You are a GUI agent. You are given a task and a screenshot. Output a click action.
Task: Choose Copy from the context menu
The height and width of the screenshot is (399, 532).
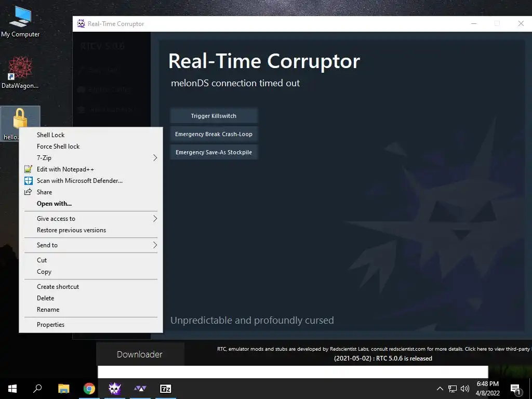[91, 272]
